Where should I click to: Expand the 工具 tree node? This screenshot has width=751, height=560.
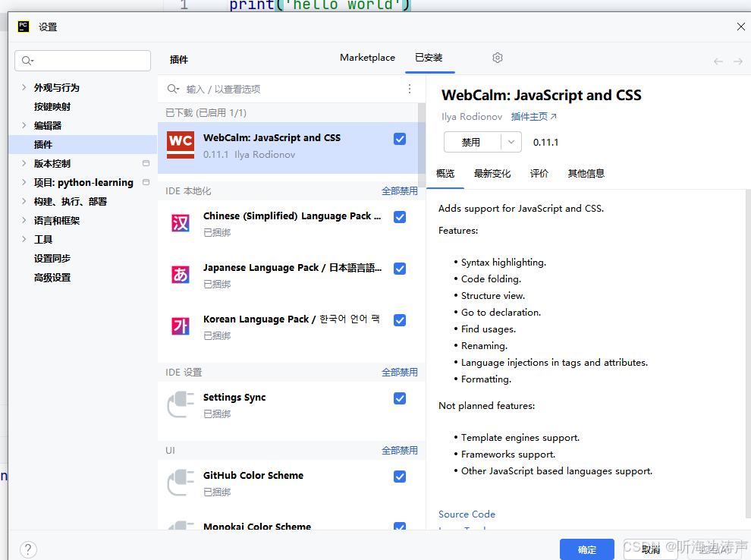pyautogui.click(x=24, y=239)
